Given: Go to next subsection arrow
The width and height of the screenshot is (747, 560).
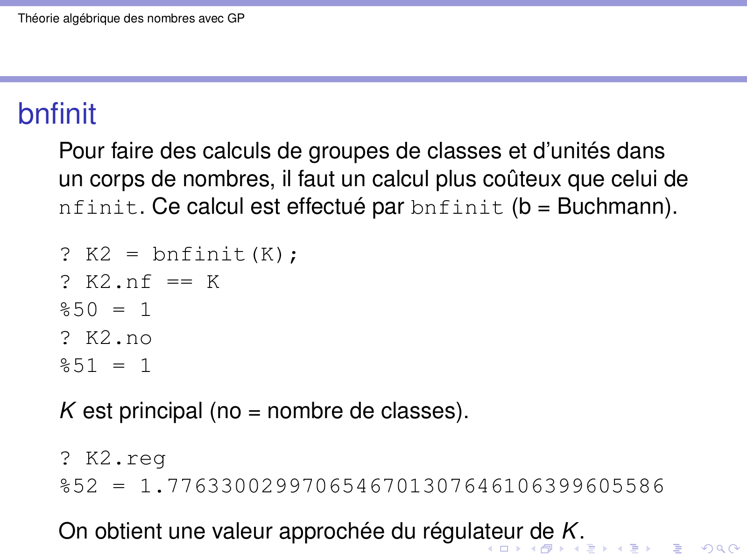Looking at the screenshot, I should pos(605,549).
